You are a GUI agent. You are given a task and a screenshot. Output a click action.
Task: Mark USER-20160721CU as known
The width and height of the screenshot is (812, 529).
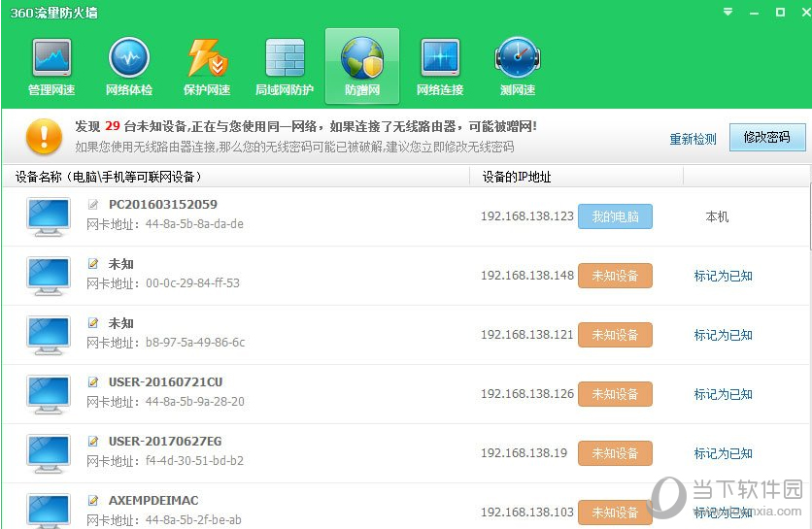click(723, 394)
